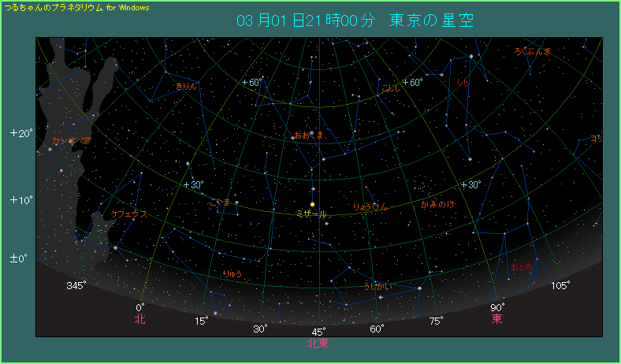Select the おおぐま constellation label
621x364 pixels.
pyautogui.click(x=309, y=135)
